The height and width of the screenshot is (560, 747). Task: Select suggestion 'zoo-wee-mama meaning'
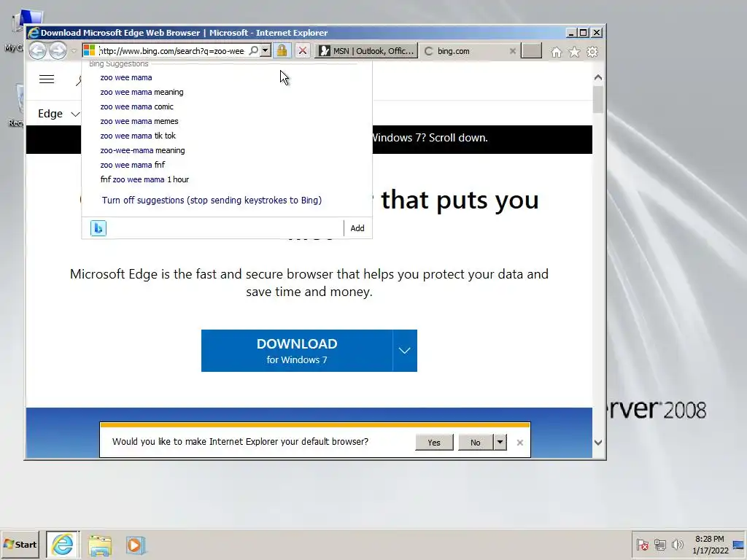pos(142,150)
